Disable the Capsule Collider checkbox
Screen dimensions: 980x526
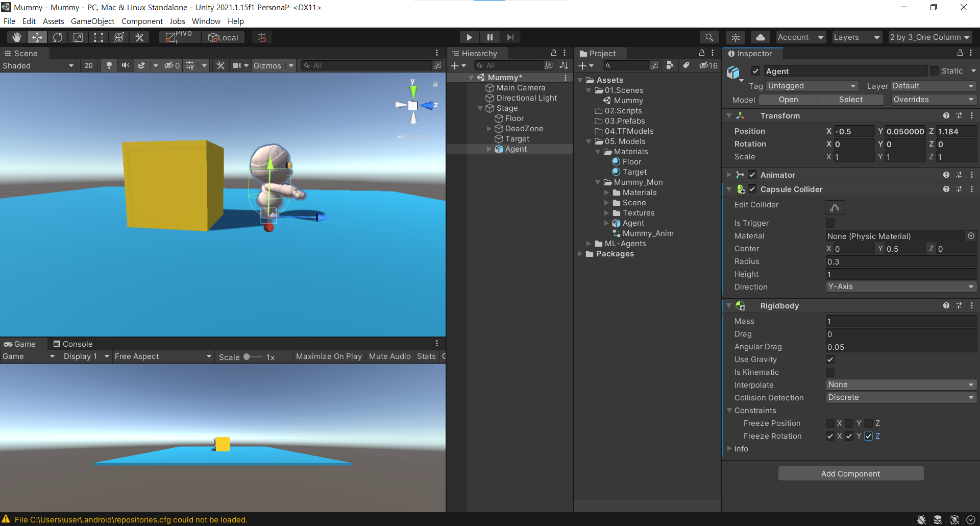point(752,189)
